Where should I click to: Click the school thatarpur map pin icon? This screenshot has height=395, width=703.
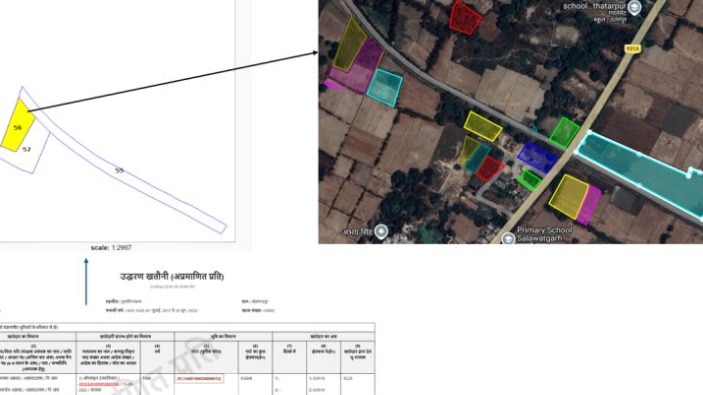634,8
